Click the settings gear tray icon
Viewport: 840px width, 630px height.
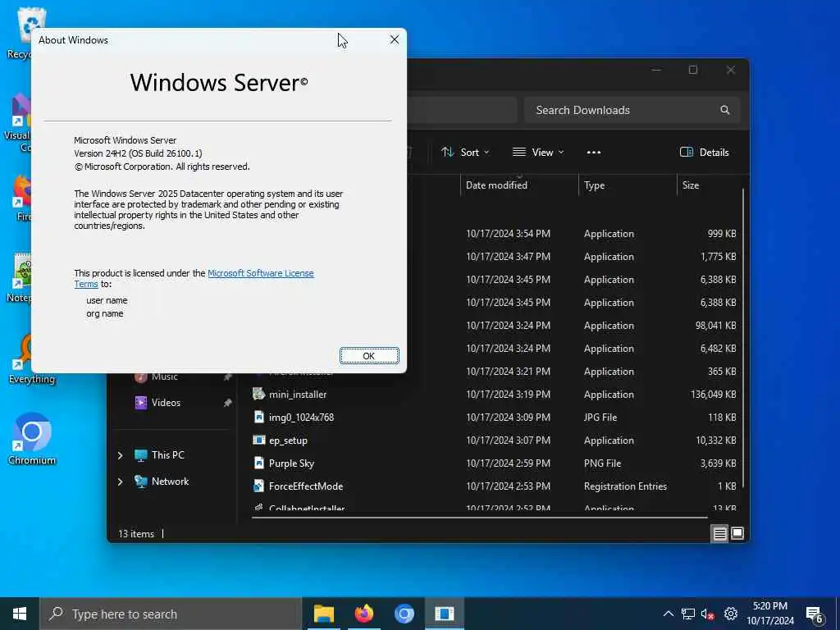730,614
